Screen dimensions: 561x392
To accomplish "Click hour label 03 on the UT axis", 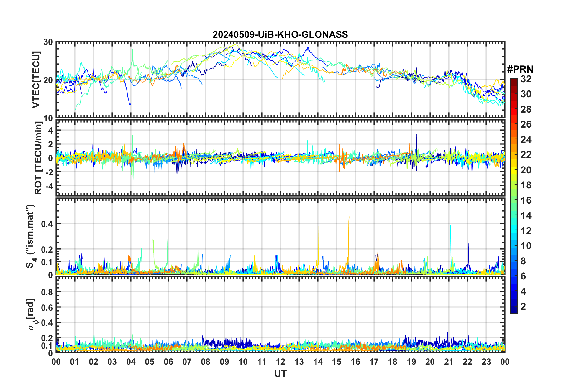I will (112, 362).
